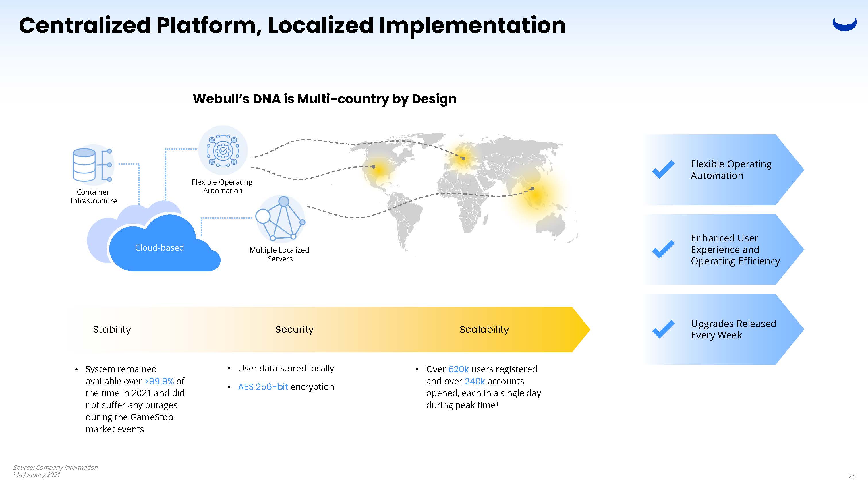Click the AES 256-bit blue text
868x488 pixels.
[263, 387]
